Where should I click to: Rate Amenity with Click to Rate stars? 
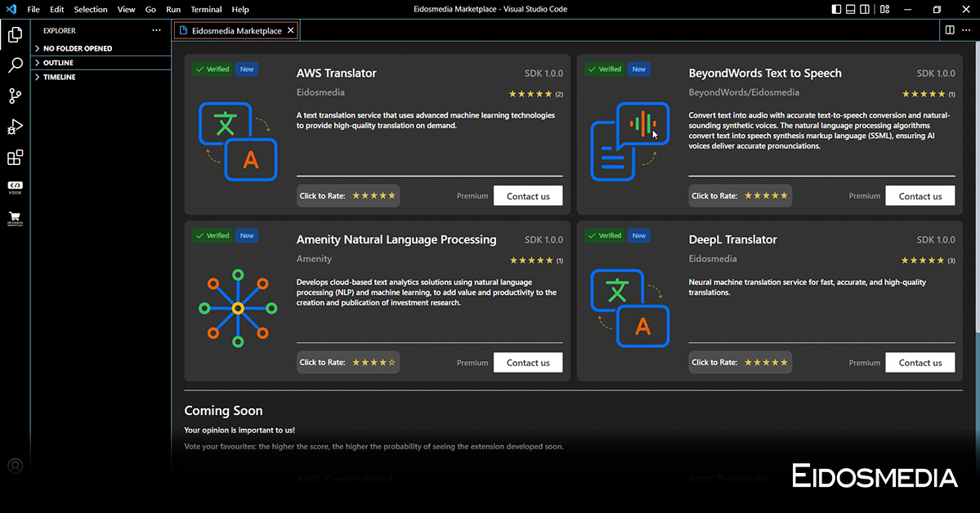374,363
